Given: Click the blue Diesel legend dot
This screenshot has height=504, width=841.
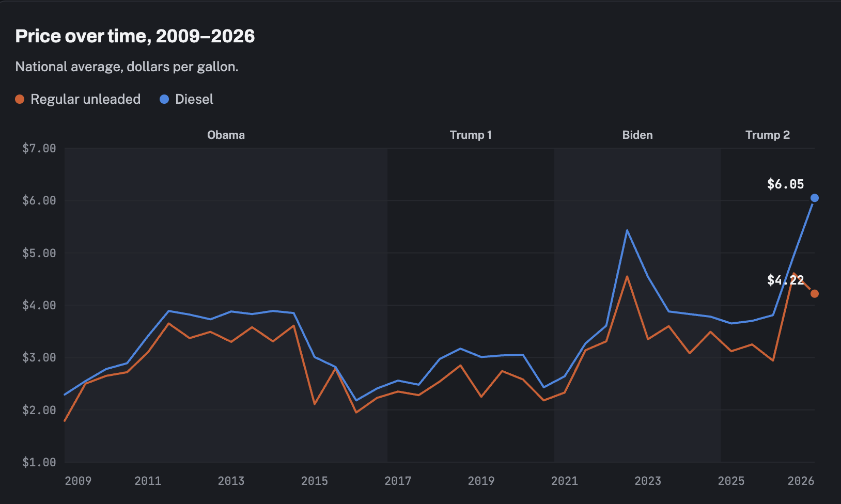Looking at the screenshot, I should pos(164,99).
